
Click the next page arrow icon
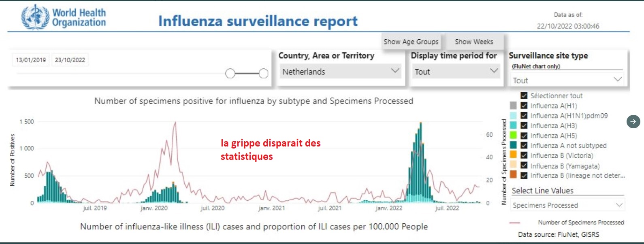tap(633, 121)
